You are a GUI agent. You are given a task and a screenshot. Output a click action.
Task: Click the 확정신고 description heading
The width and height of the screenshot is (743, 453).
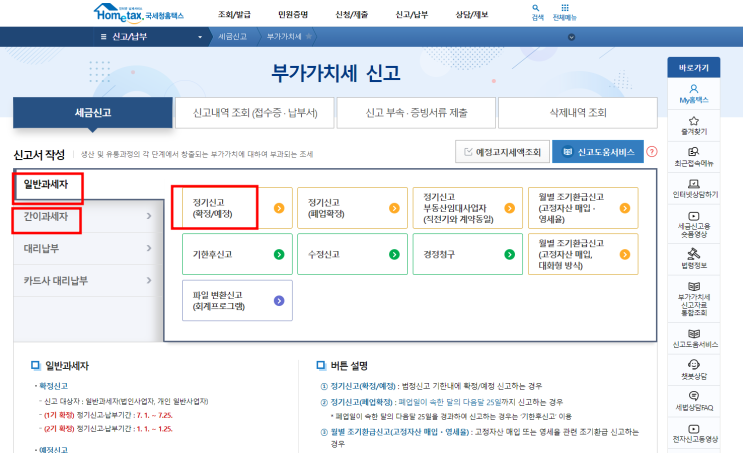click(54, 386)
